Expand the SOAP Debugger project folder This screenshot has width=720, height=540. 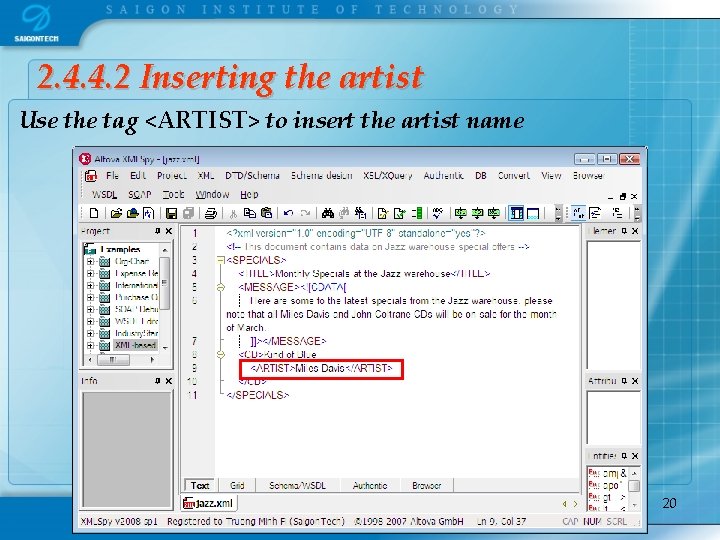(90, 309)
